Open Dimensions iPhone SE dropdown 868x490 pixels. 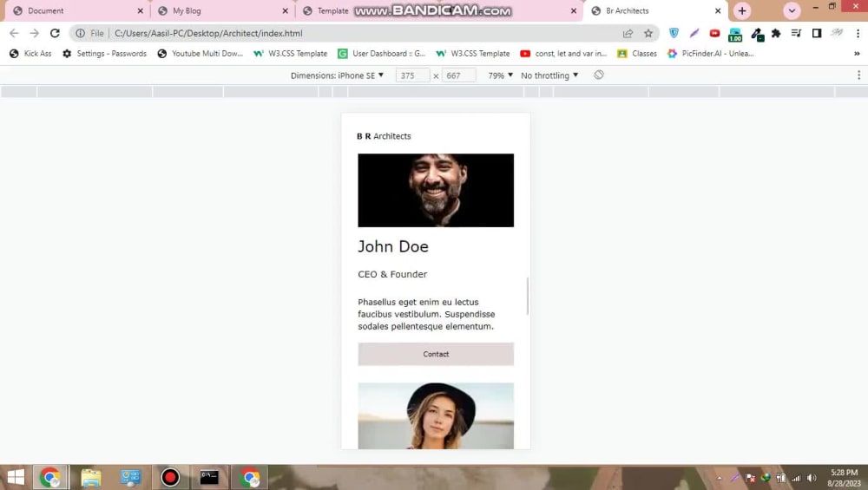[x=337, y=75]
